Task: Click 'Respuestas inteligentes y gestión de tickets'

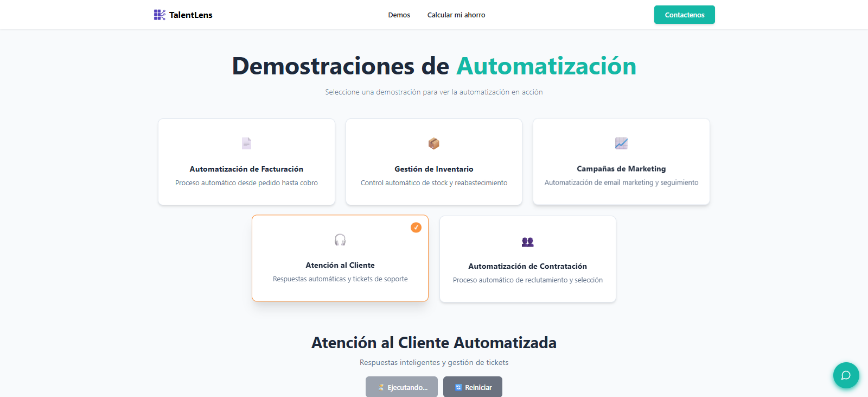Action: coord(434,362)
